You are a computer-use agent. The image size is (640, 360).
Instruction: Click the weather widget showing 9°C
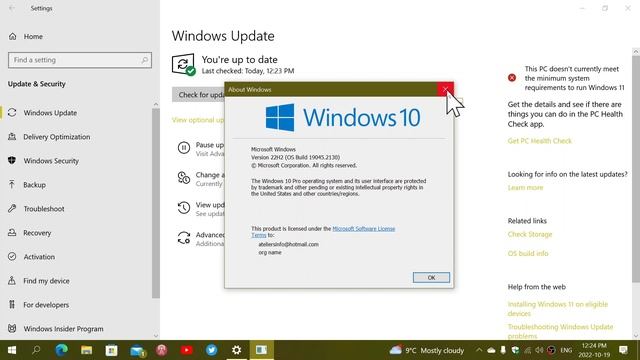[x=427, y=350]
